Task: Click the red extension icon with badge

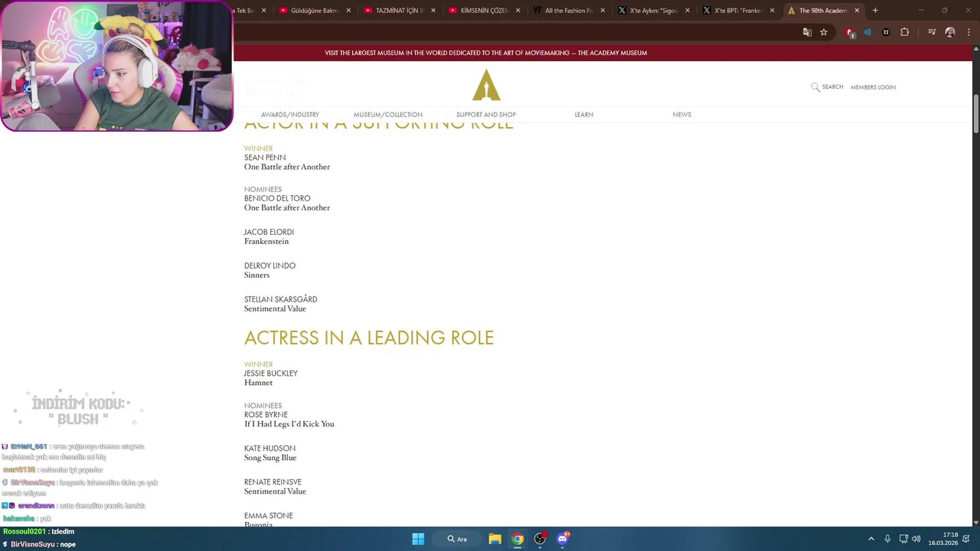Action: point(850,32)
